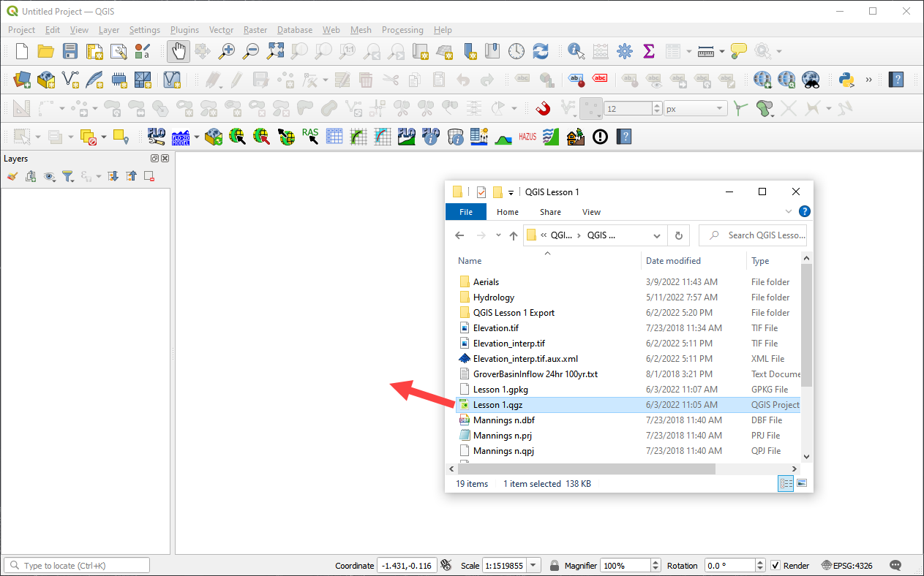Toggle the scale lock icon
Screen dimensions: 924x576
[555, 566]
